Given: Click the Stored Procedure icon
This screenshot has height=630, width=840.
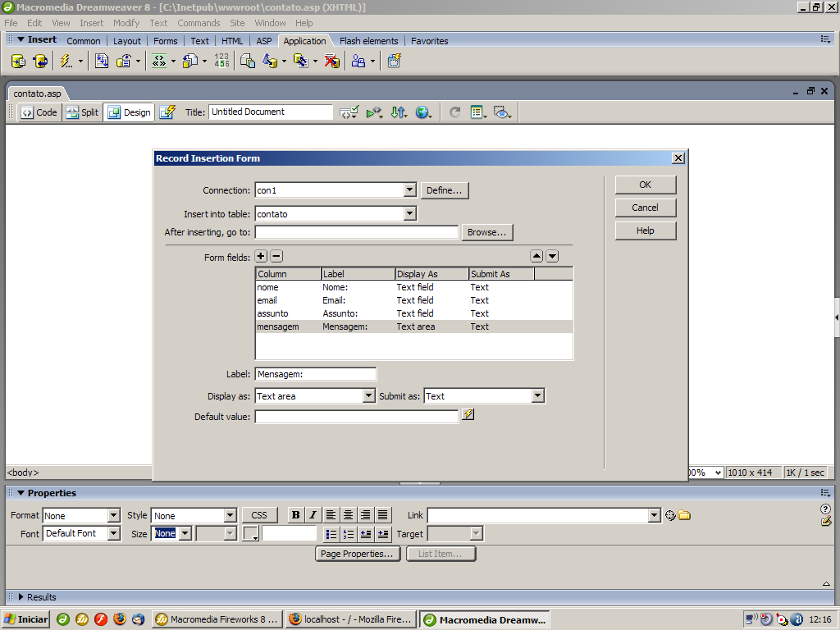Looking at the screenshot, I should (40, 61).
